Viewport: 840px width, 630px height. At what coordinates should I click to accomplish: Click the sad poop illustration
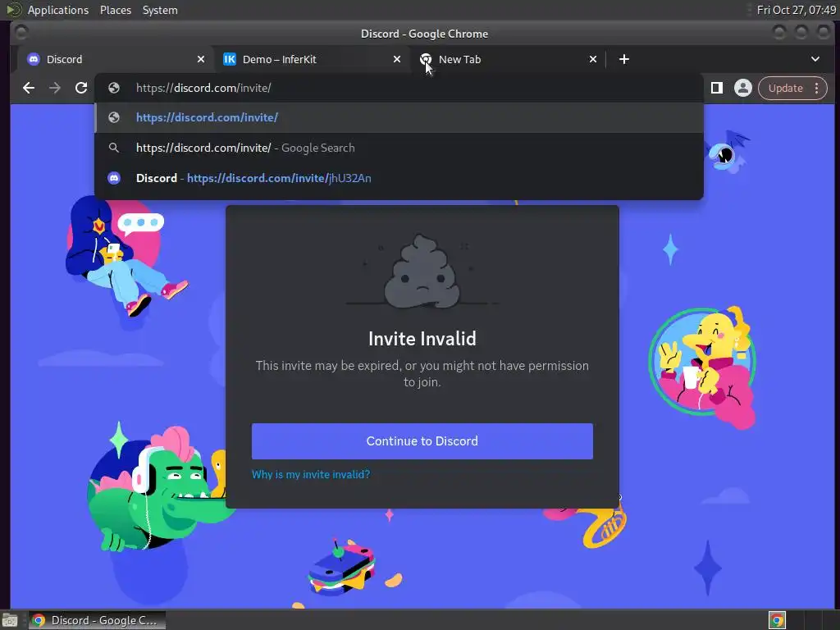click(x=422, y=272)
